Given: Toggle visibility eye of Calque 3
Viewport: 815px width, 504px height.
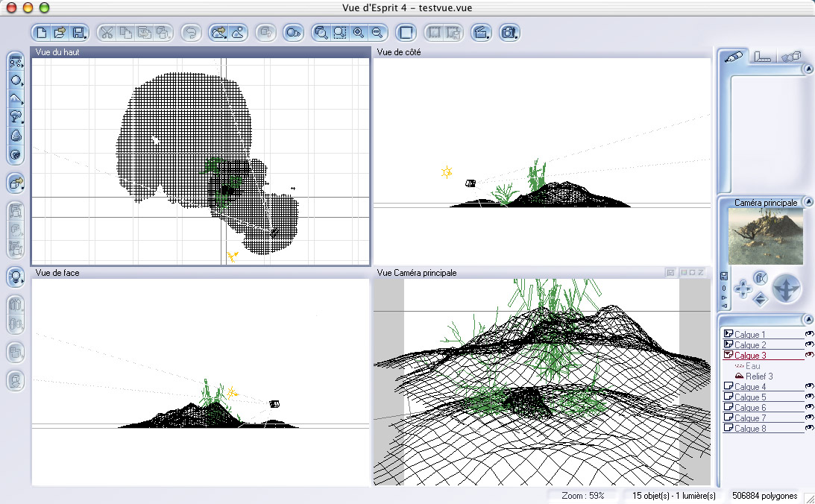Looking at the screenshot, I should coord(809,355).
